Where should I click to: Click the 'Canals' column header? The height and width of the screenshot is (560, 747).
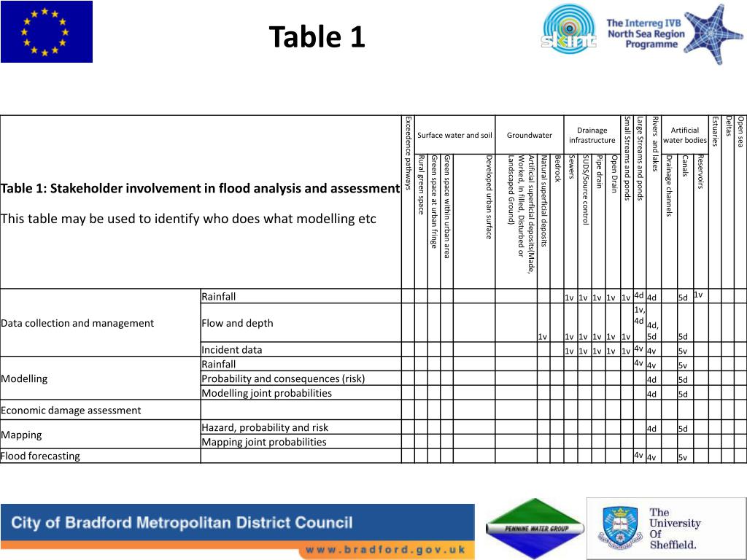point(684,166)
